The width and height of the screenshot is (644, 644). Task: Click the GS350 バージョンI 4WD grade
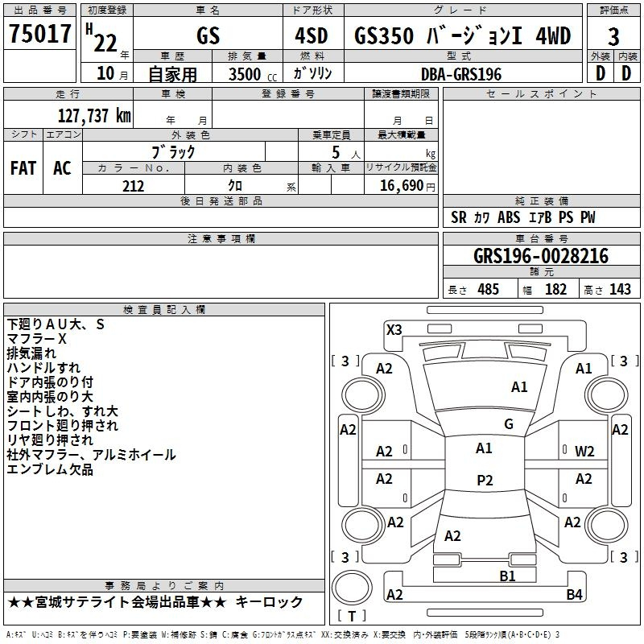click(x=462, y=37)
